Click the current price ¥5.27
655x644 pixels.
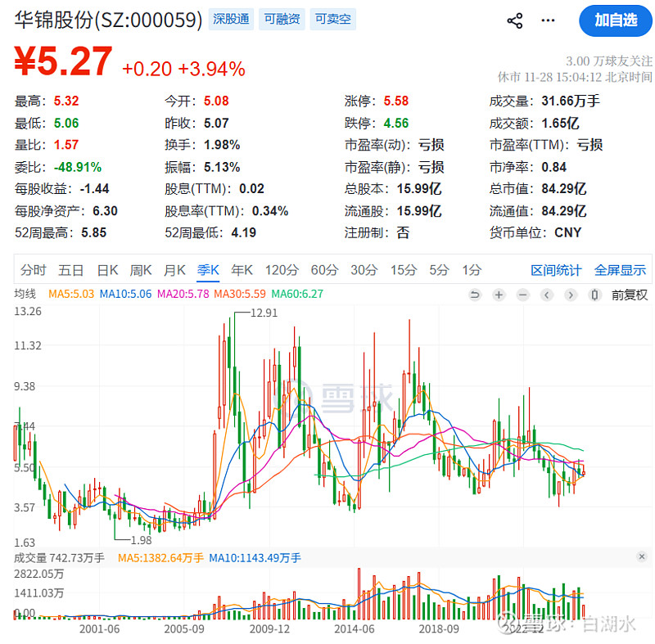pos(63,61)
